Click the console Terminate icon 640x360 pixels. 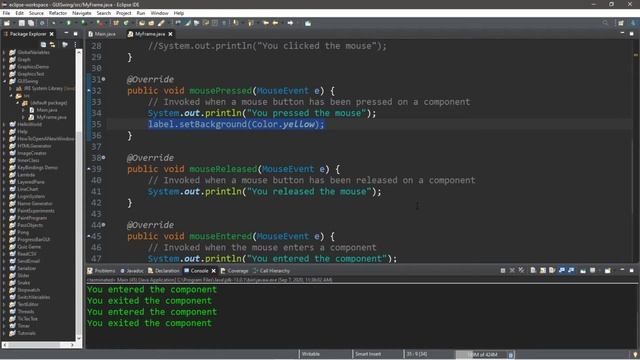coord(503,270)
